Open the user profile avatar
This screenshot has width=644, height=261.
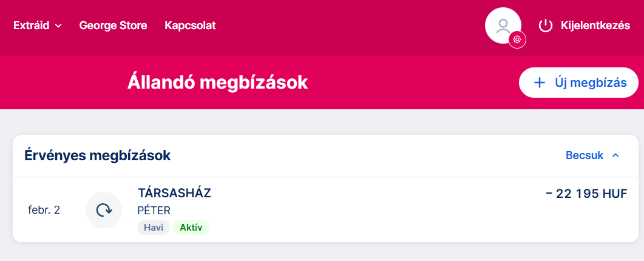(503, 25)
